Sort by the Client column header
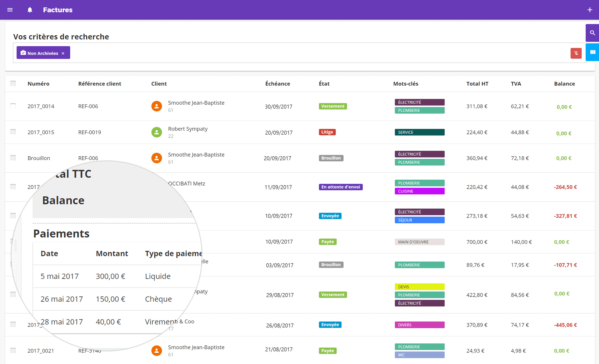The height and width of the screenshot is (364, 599). (x=159, y=84)
